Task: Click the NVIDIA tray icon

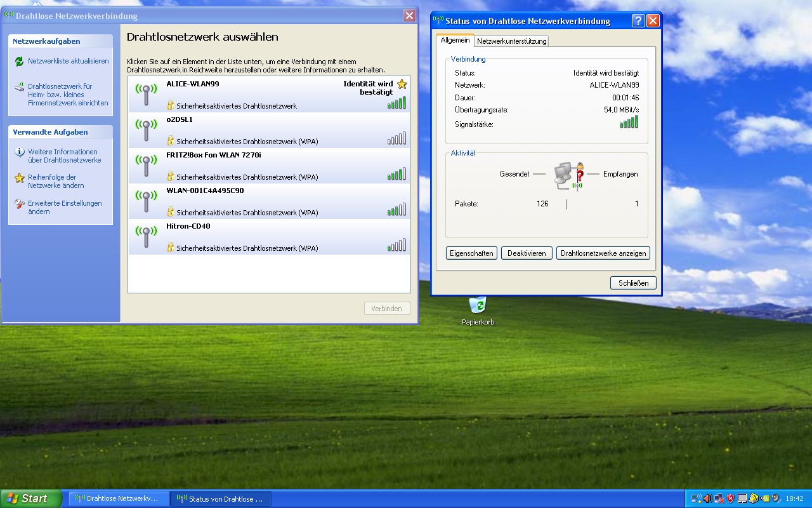Action: [x=765, y=498]
